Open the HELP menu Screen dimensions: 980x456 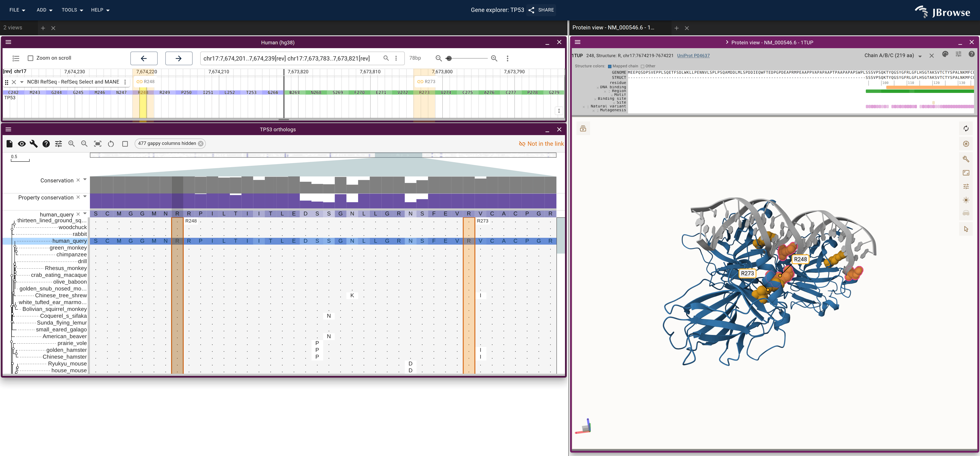(100, 10)
